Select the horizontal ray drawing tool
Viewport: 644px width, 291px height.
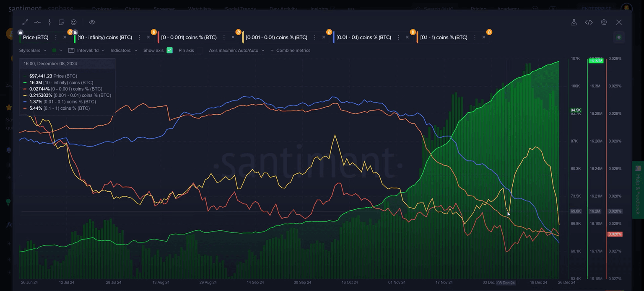tap(37, 22)
